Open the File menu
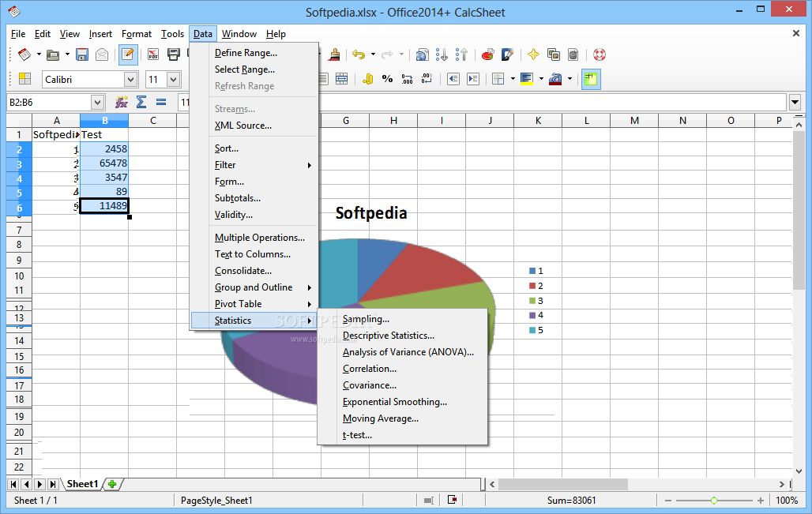This screenshot has width=812, height=514. click(x=18, y=34)
